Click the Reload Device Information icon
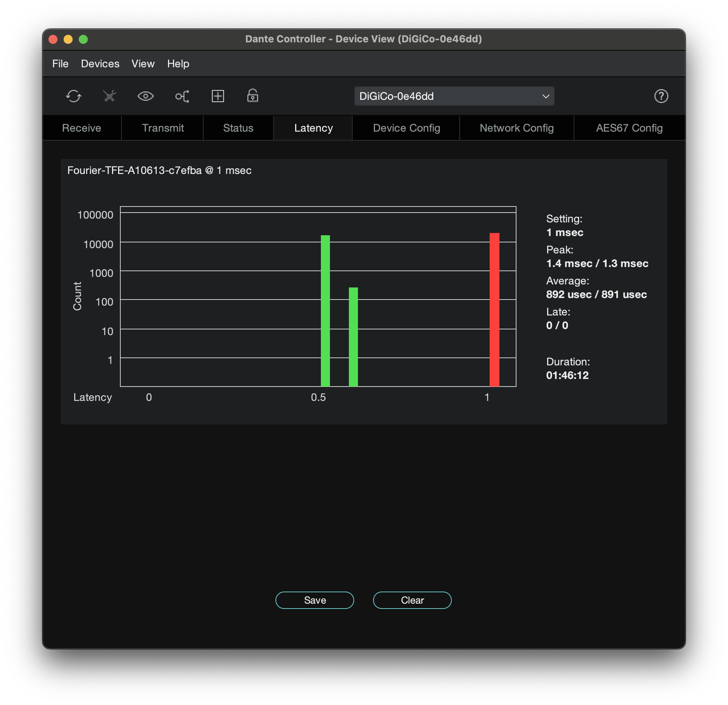This screenshot has width=728, height=705. pos(73,96)
